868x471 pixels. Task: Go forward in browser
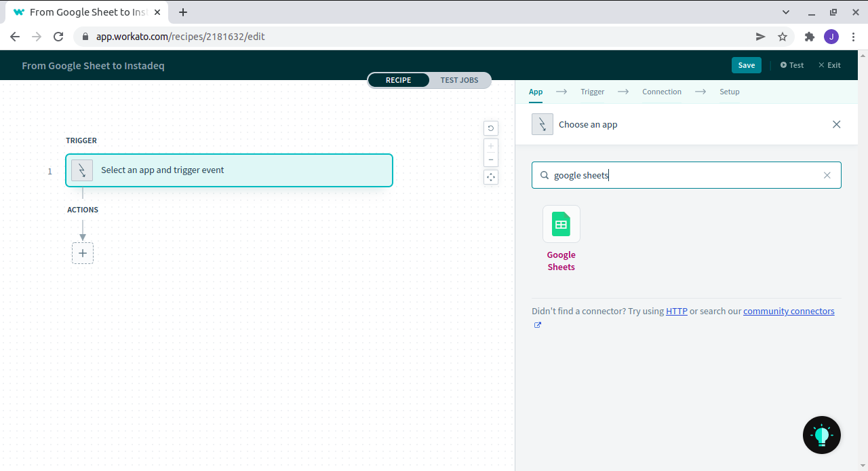(37, 37)
